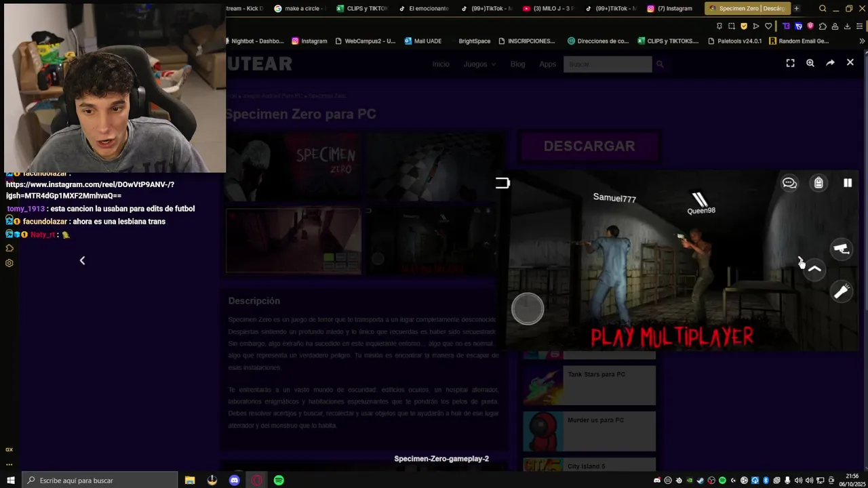Zoom in on the lightbox image
Image resolution: width=868 pixels, height=488 pixels.
[x=810, y=63]
